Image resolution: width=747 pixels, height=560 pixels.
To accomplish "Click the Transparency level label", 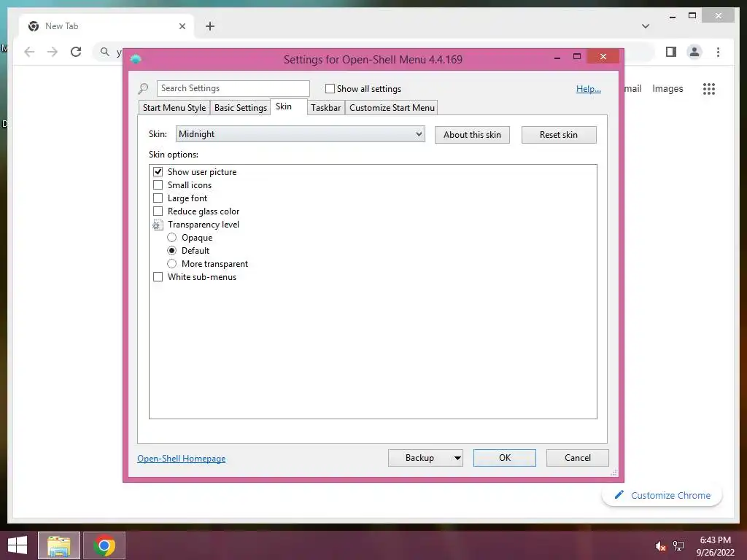I will coord(204,225).
